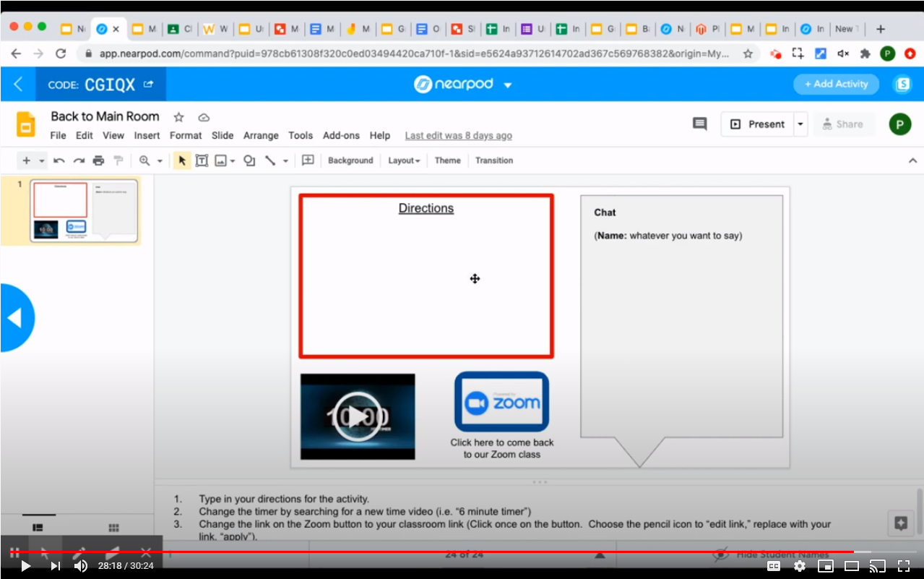Viewport: 924px width, 579px height.
Task: Click the Zoom logo image on slide
Action: pyautogui.click(x=501, y=402)
